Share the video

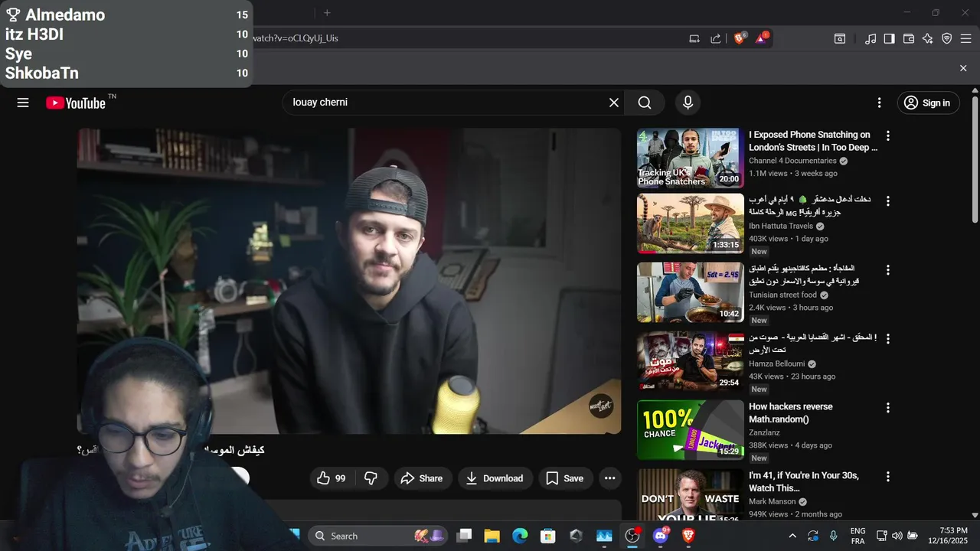(x=422, y=478)
